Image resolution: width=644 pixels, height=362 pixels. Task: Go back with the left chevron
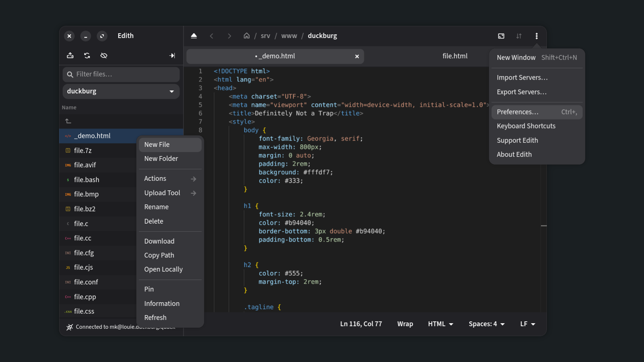212,36
